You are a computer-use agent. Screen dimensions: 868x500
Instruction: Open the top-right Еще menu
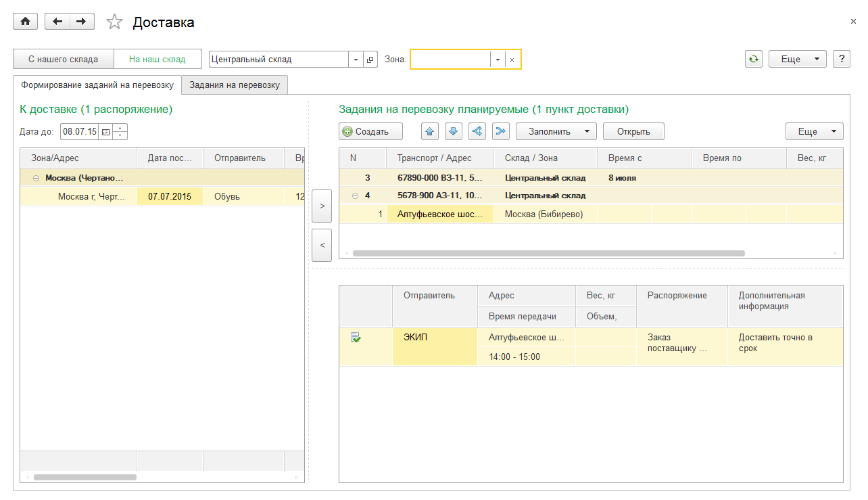(797, 59)
